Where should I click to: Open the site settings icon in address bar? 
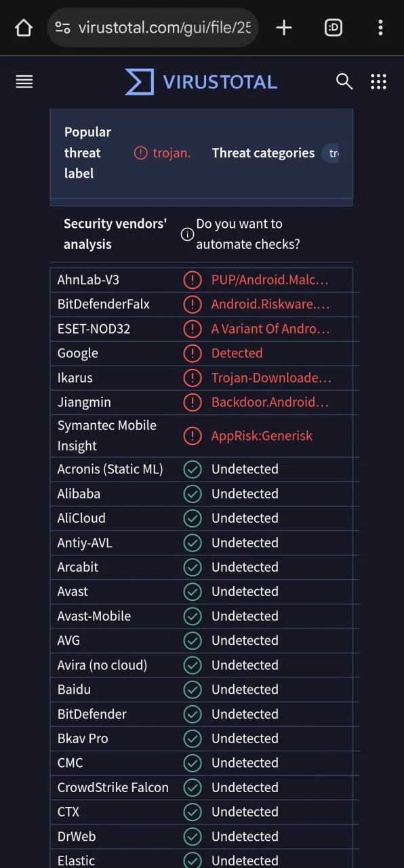[63, 28]
